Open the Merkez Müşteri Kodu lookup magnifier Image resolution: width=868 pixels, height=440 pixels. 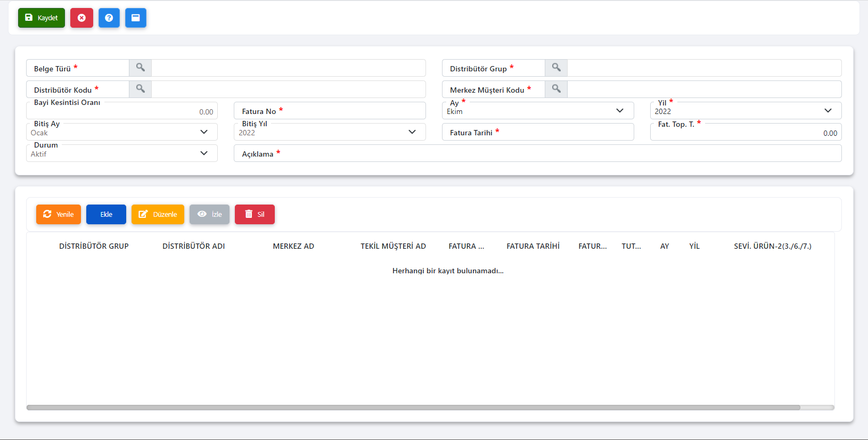tap(556, 89)
